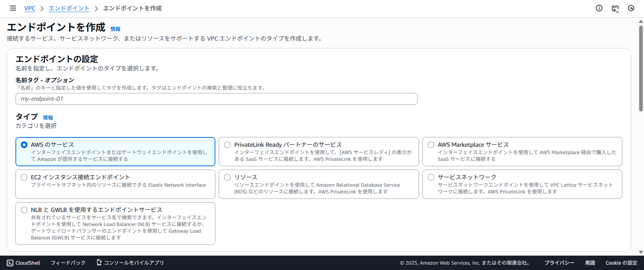Select the AWS のサービス radio option
Viewport: 644px width, 270px height.
point(24,145)
